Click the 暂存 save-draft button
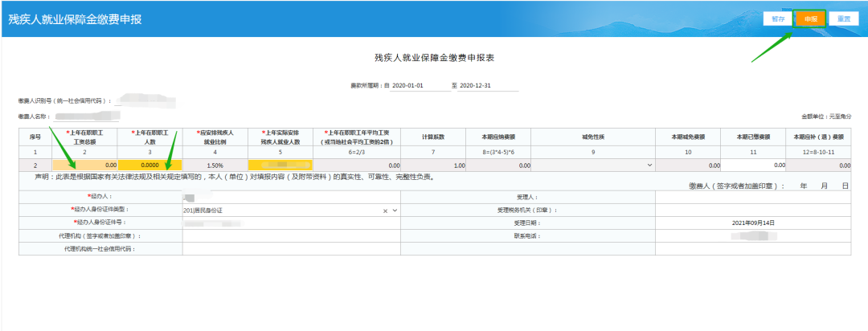The width and height of the screenshot is (868, 331). click(x=778, y=18)
